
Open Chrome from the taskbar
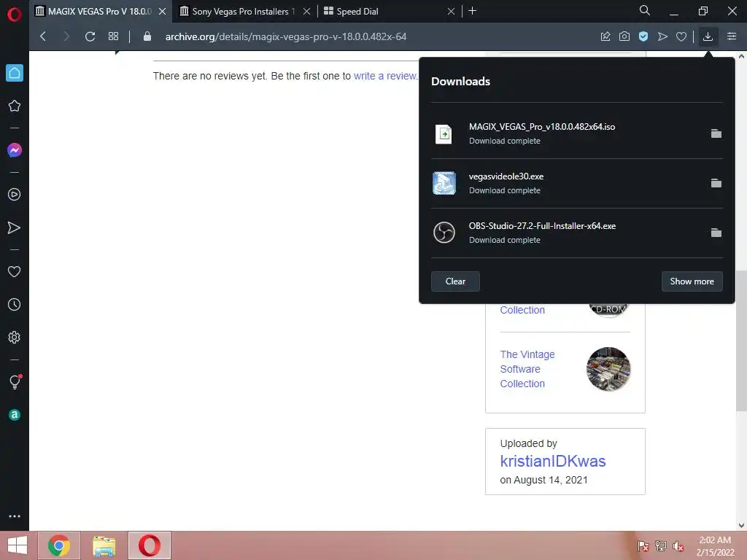[x=59, y=545]
